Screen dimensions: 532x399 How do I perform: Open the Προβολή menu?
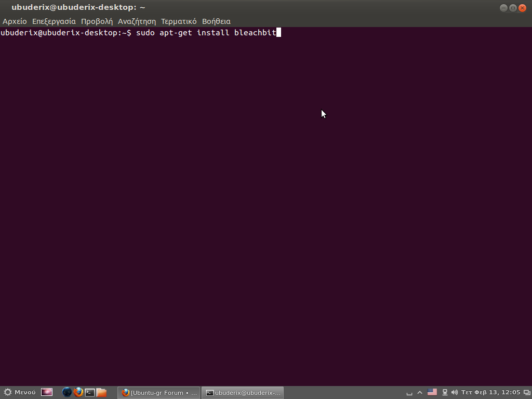pos(97,21)
